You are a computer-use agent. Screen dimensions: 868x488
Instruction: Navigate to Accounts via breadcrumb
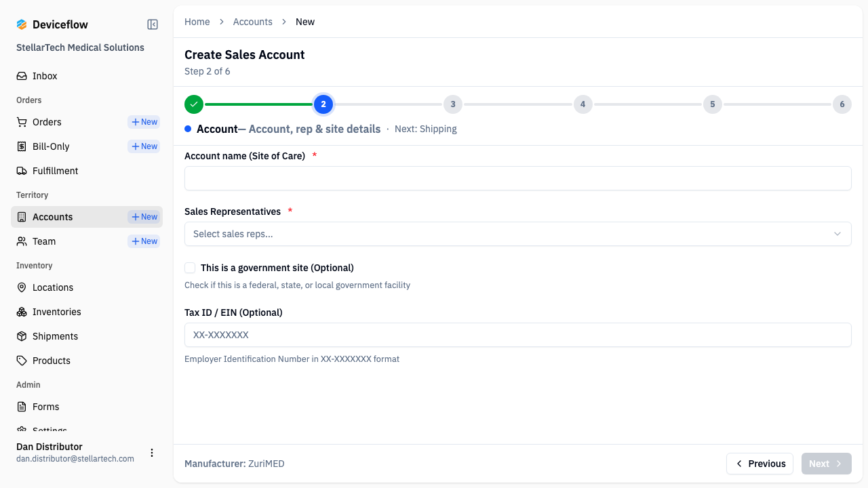pyautogui.click(x=252, y=21)
